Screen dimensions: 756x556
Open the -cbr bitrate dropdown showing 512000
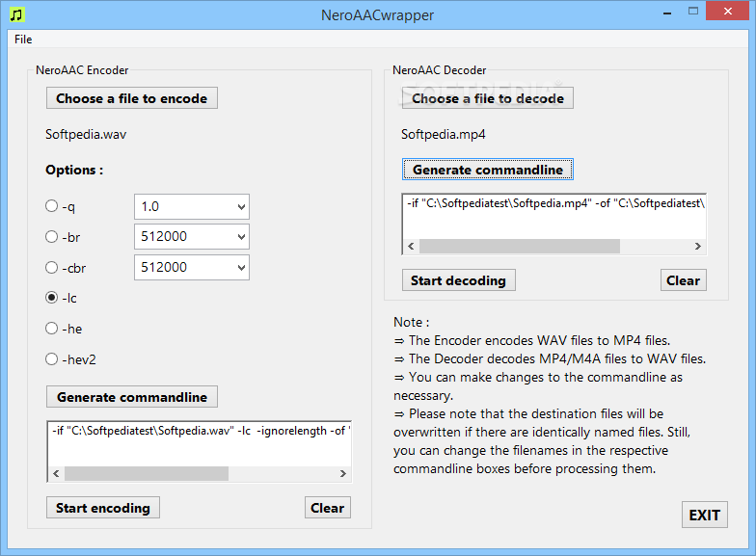tap(192, 268)
